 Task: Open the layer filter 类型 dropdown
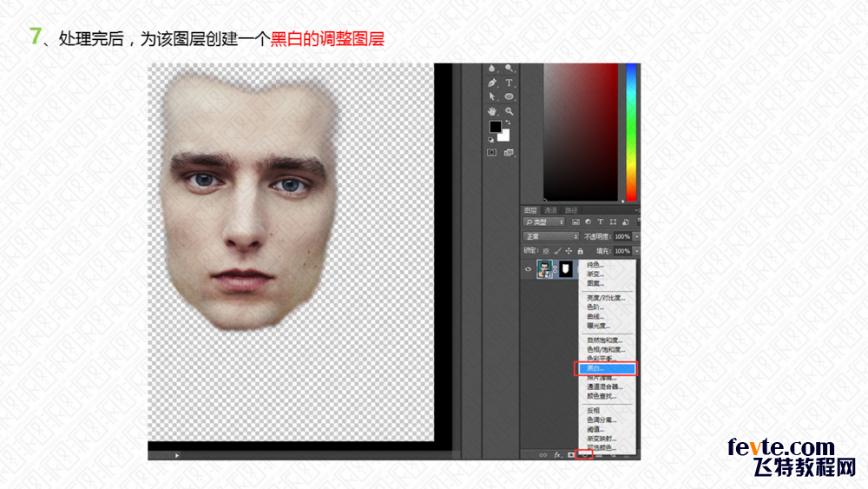pyautogui.click(x=544, y=222)
